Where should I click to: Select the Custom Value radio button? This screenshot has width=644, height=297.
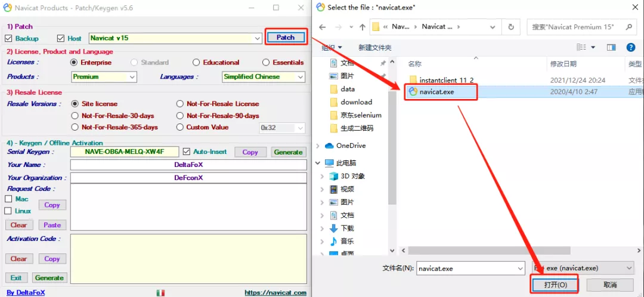pyautogui.click(x=180, y=128)
